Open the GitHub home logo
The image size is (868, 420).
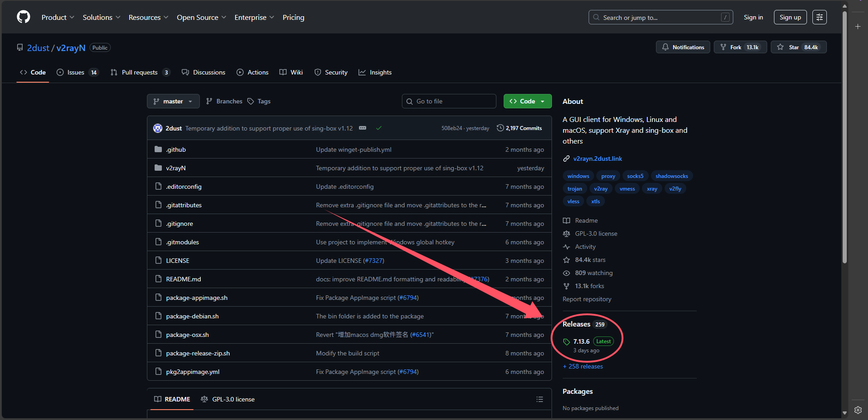pos(24,17)
